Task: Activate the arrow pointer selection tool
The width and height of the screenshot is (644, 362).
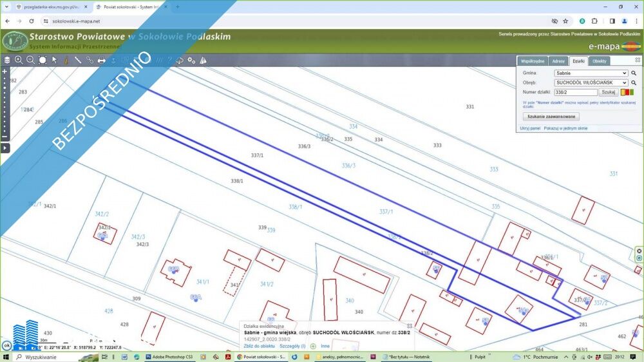Action: pyautogui.click(x=54, y=60)
